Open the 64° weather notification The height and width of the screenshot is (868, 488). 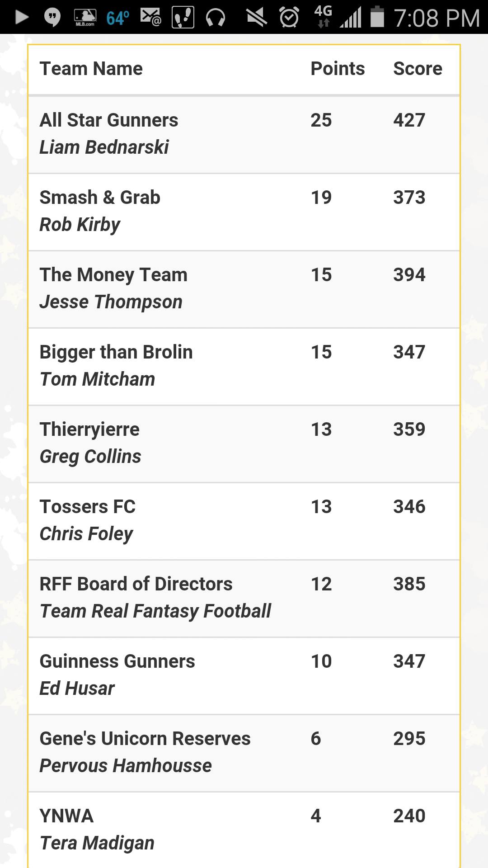[118, 18]
